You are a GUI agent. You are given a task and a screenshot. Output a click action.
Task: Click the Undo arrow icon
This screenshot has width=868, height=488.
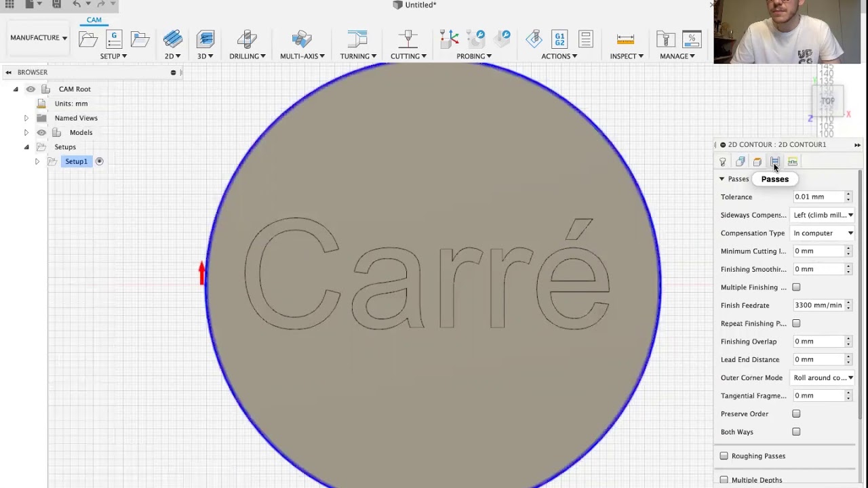pos(77,4)
